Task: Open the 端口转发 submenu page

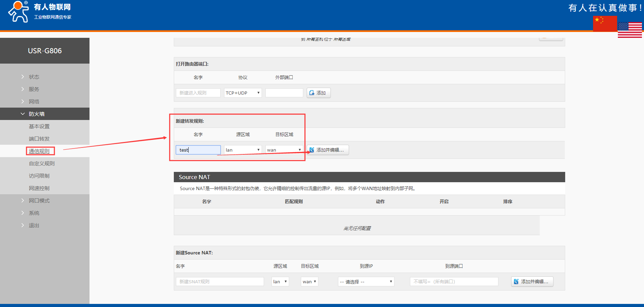Action: click(x=39, y=139)
